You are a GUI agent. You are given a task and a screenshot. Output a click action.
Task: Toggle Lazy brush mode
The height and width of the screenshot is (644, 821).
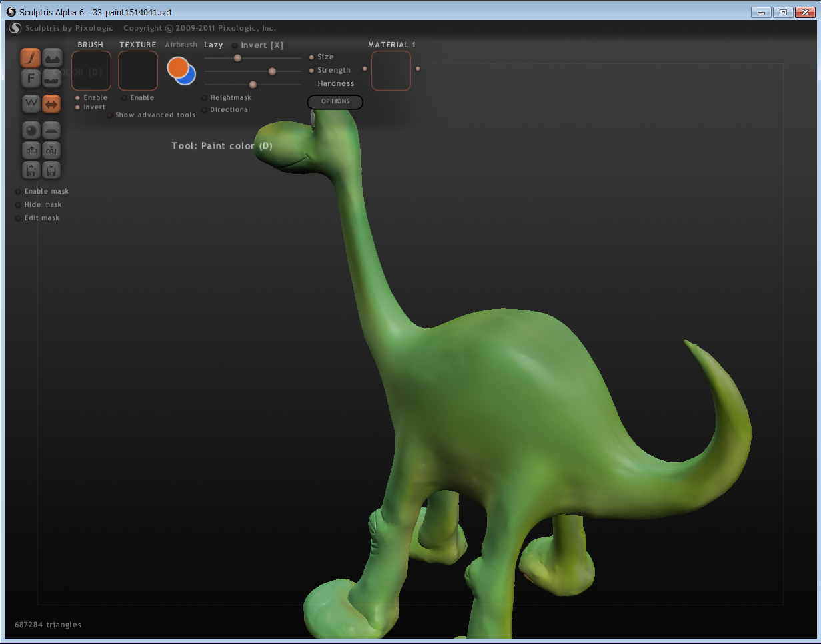tap(213, 45)
